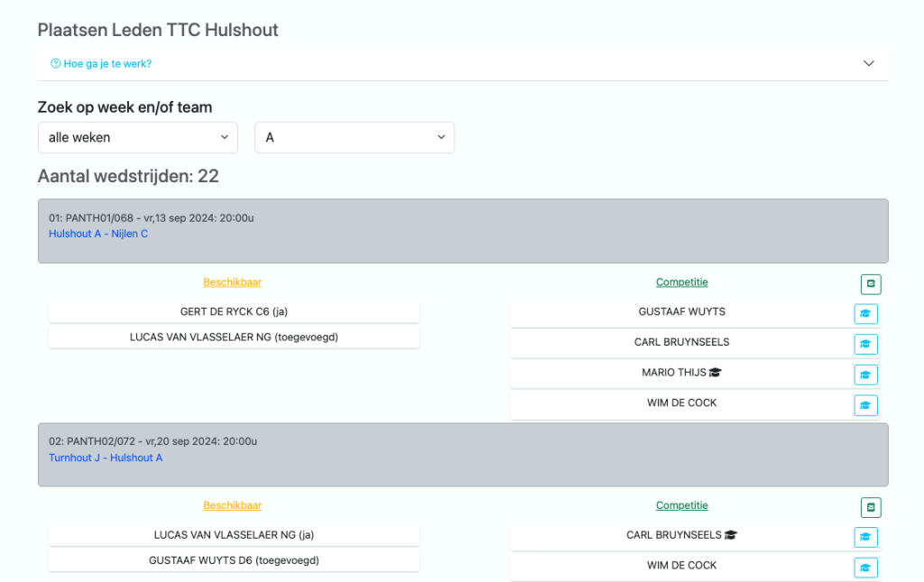The image size is (924, 582).
Task: Click graduation cap button beside Wim De Cock in match 01
Action: (x=865, y=405)
